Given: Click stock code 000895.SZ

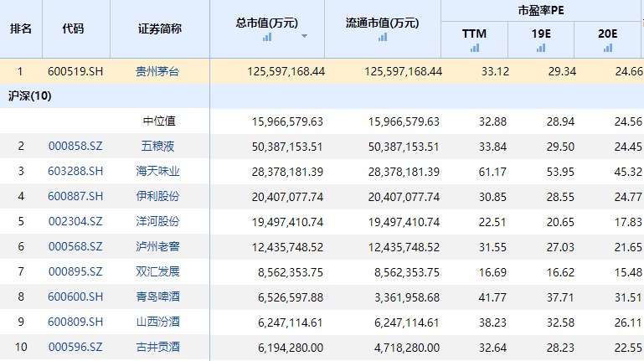Looking at the screenshot, I should coord(75,272).
